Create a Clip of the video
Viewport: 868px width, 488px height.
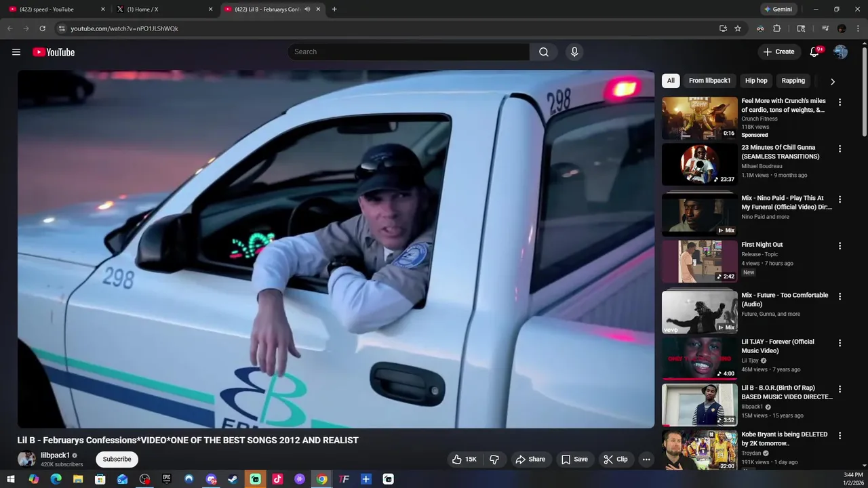[615, 460]
